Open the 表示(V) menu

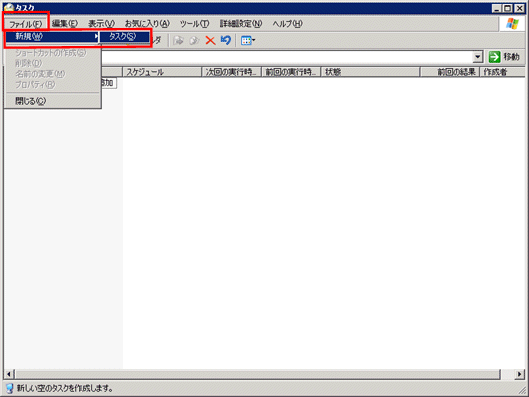tap(101, 24)
